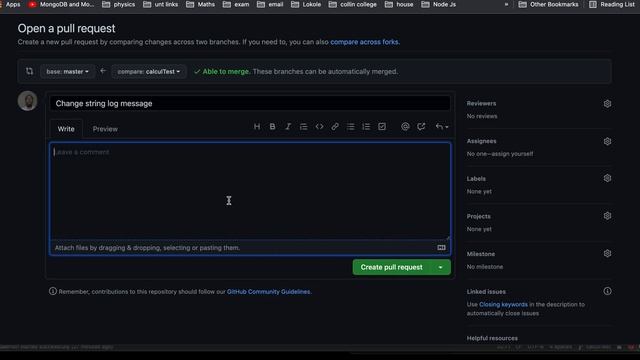This screenshot has height=360, width=640.
Task: Open Closing keywords link
Action: point(503,304)
